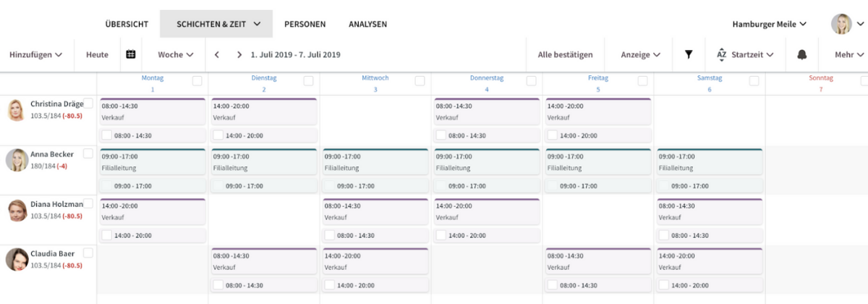
Task: Click the A-Z sort icon
Action: point(721,54)
